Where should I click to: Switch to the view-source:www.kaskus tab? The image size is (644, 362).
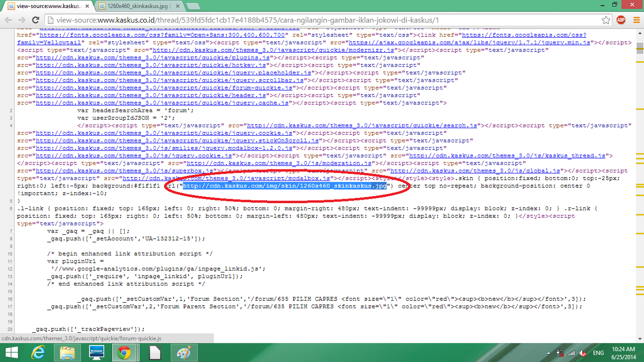[x=48, y=7]
